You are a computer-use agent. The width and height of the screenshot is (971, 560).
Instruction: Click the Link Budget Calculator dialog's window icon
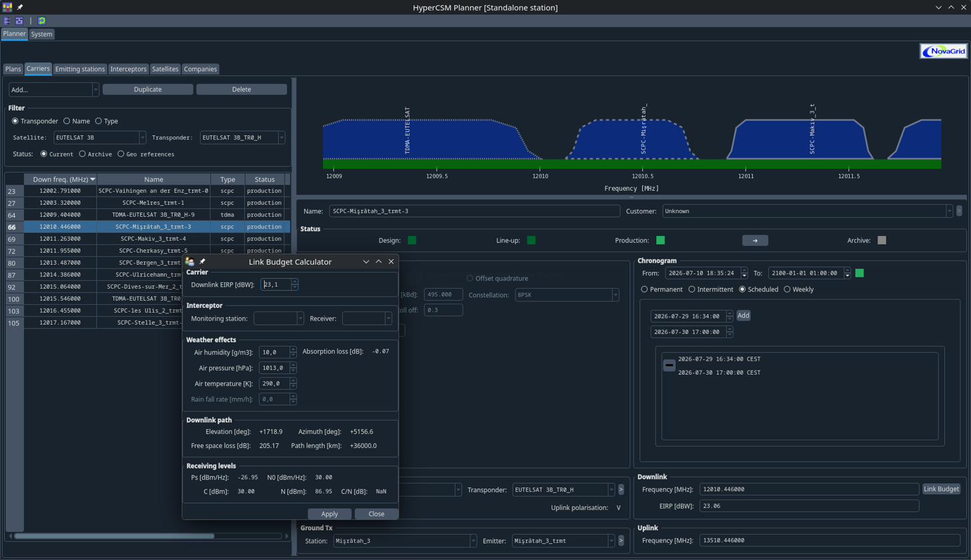tap(190, 262)
